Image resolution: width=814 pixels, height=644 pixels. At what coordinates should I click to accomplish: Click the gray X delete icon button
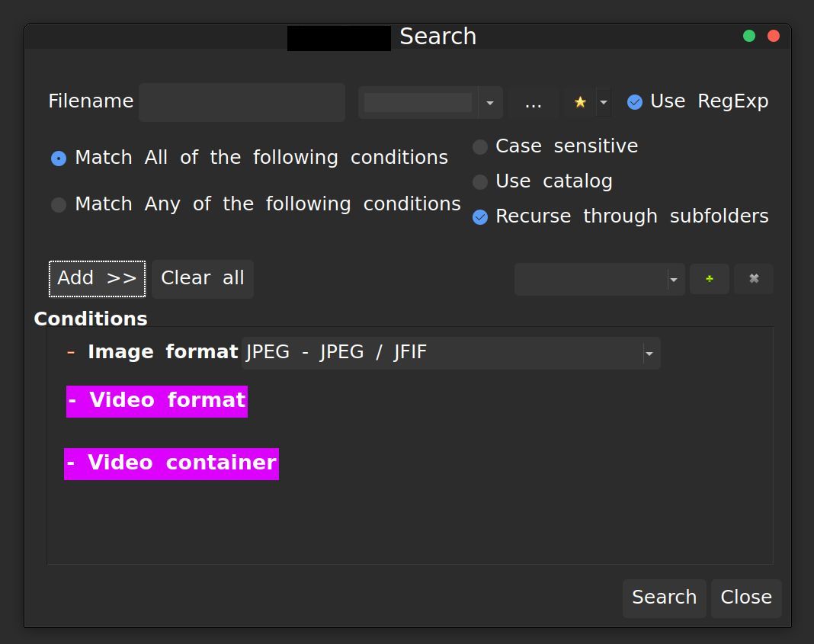coord(754,279)
